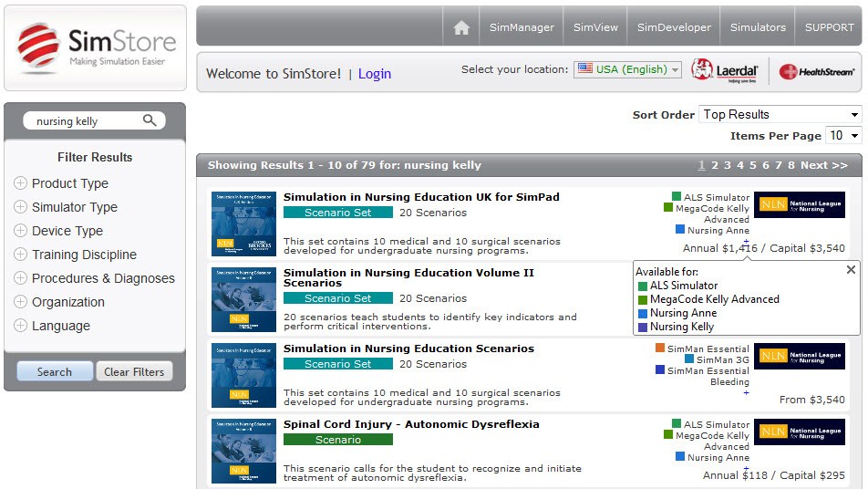Click the Next >> pagination link

(823, 165)
